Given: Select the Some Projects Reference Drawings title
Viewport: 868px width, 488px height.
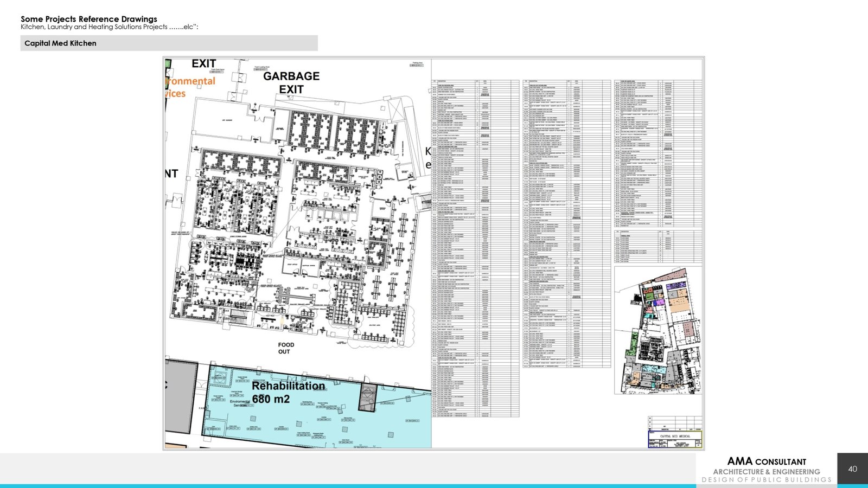Looking at the screenshot, I should (89, 19).
